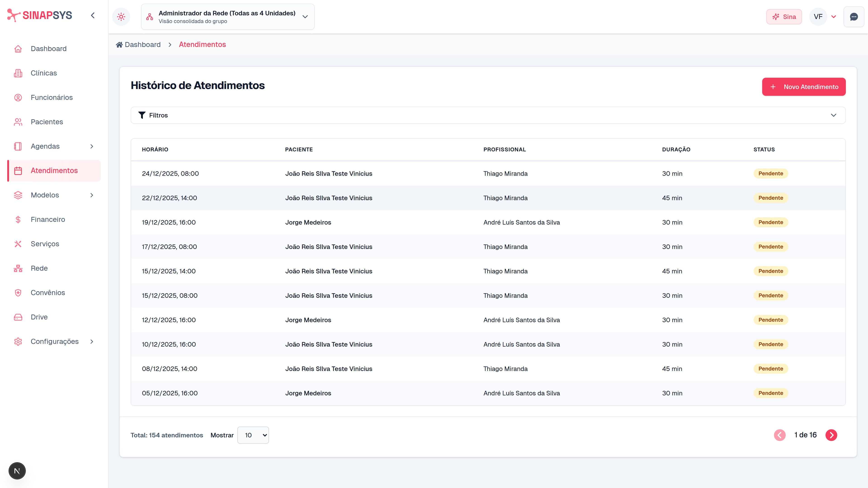The width and height of the screenshot is (868, 488).
Task: Open the 19/12/2025 Jorge Medeiros row
Action: coord(308,222)
